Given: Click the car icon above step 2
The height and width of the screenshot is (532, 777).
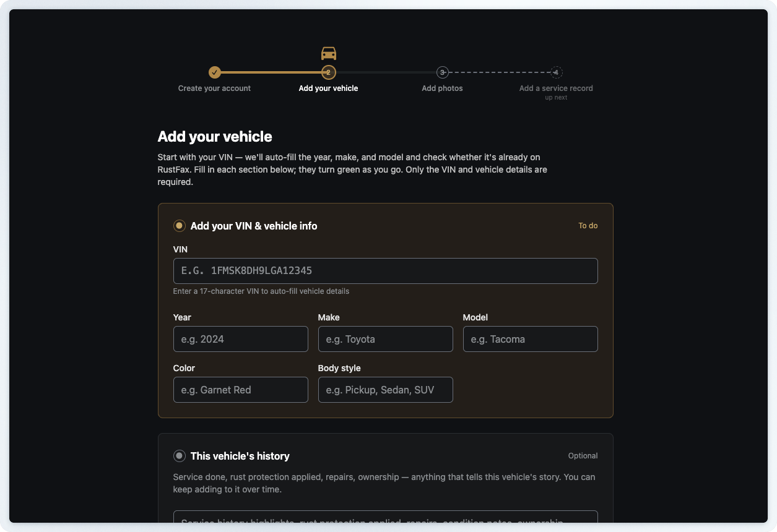Looking at the screenshot, I should point(329,53).
